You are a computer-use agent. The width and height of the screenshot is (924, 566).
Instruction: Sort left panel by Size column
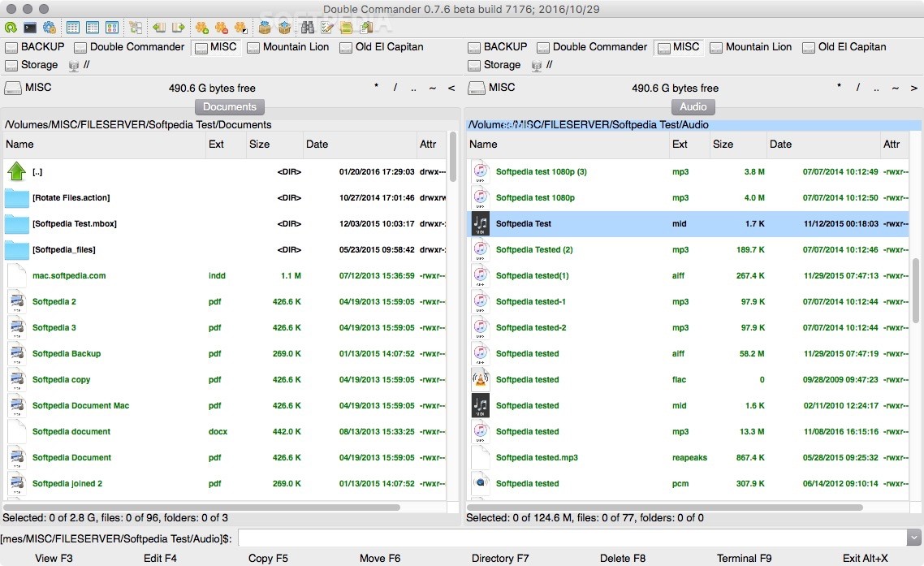point(274,145)
